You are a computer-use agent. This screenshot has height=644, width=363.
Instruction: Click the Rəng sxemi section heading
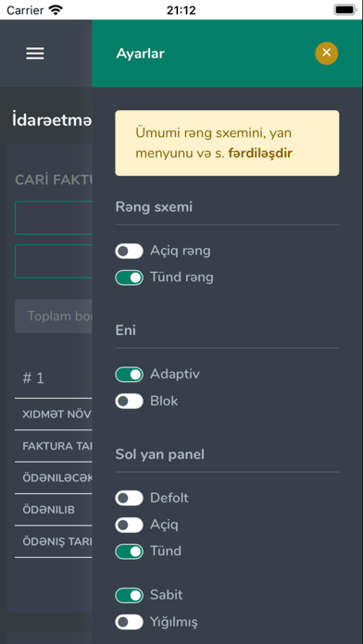154,207
